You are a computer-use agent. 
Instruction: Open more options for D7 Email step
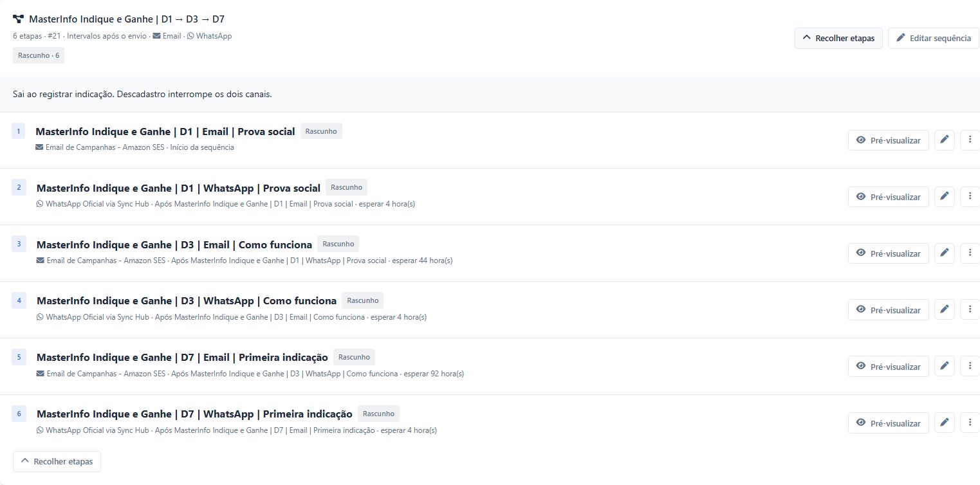point(970,367)
